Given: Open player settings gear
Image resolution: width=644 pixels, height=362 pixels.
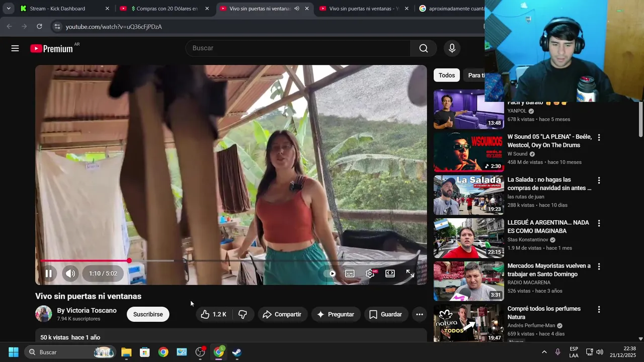Looking at the screenshot, I should 370,274.
